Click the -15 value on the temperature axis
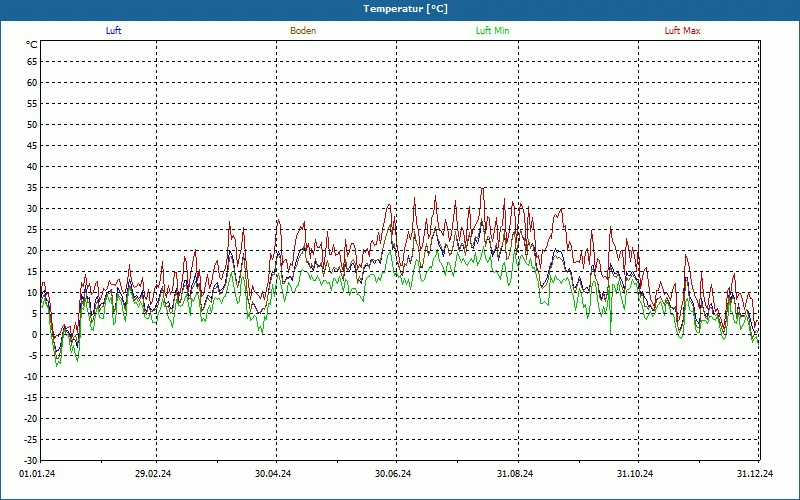This screenshot has height=500, width=800. pos(30,398)
